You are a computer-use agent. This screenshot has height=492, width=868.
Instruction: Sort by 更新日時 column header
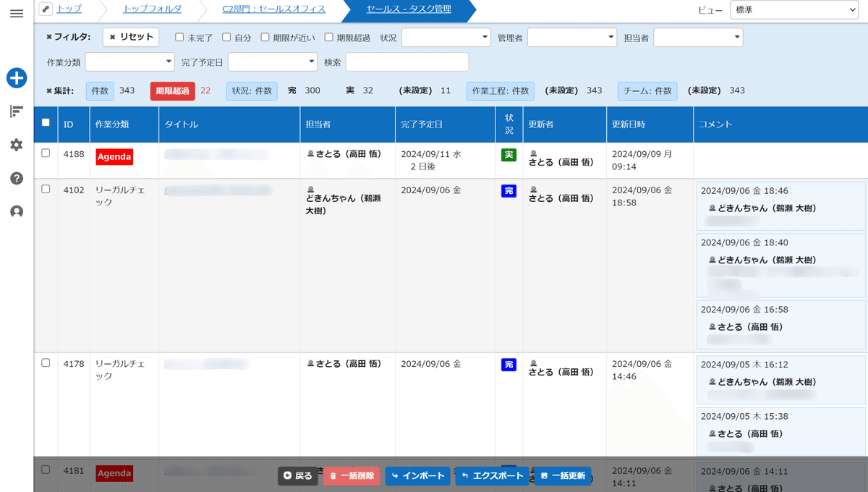[x=650, y=124]
